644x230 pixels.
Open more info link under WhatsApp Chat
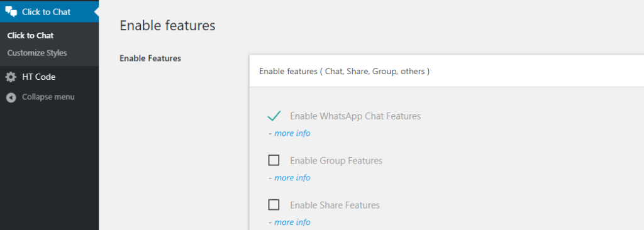pos(292,133)
